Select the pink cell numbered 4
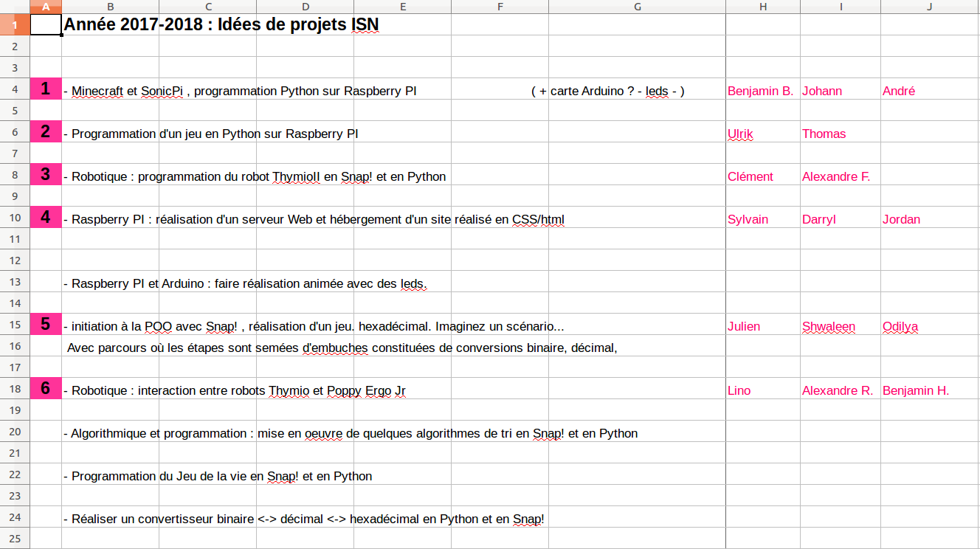 (46, 218)
